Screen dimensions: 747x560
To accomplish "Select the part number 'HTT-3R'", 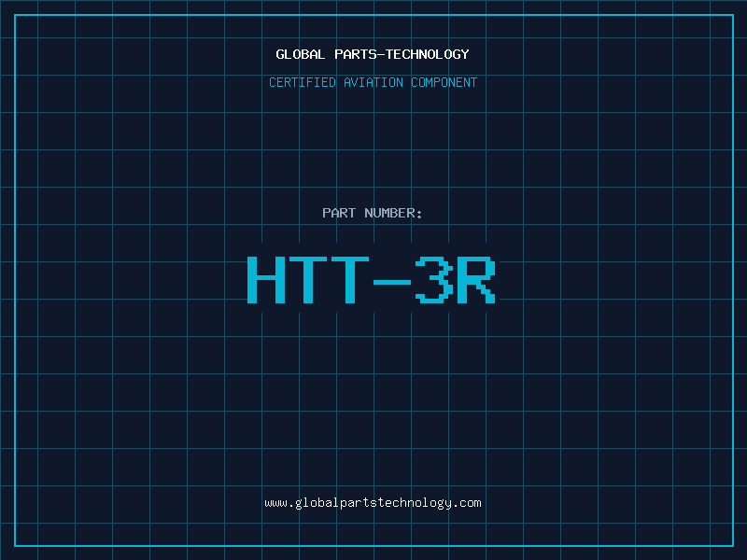I will point(372,280).
